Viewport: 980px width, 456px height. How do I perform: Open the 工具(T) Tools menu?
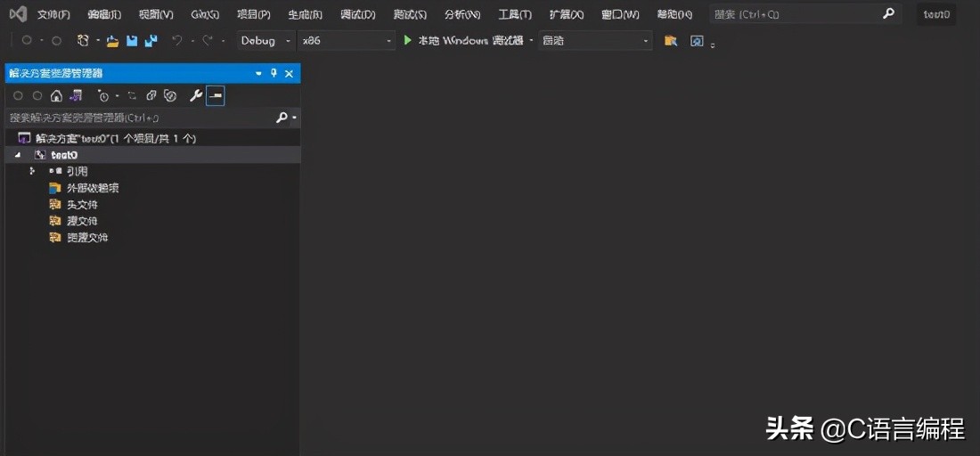(x=515, y=14)
